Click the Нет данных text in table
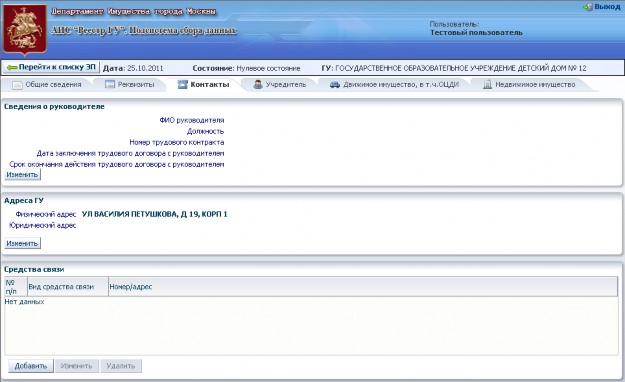625x382 pixels. 24,302
